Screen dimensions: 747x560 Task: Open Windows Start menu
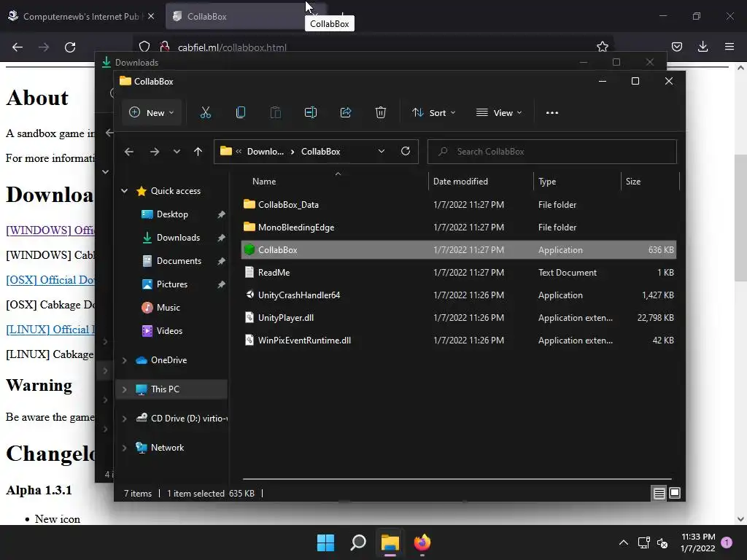pos(326,542)
